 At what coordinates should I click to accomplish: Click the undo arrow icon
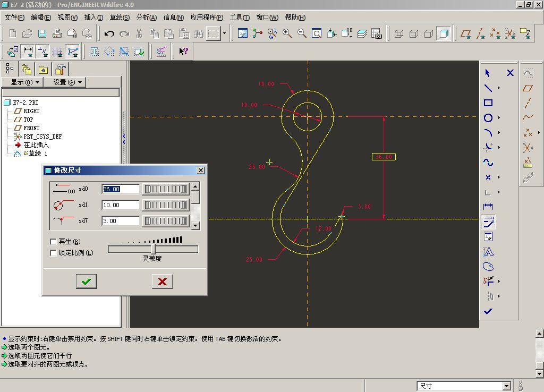coord(109,34)
